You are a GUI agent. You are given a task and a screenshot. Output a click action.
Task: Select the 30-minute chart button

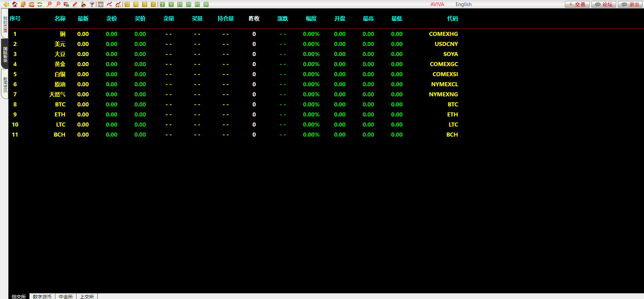(x=189, y=4)
